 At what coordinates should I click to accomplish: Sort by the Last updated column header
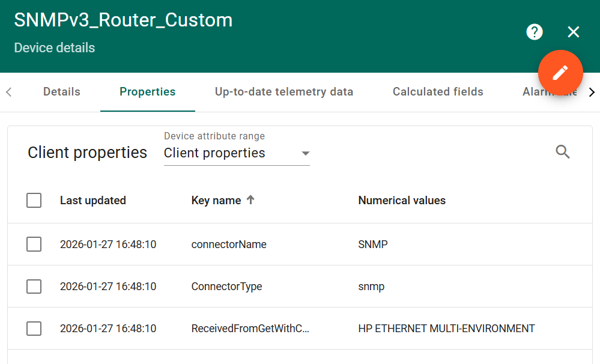[93, 201]
